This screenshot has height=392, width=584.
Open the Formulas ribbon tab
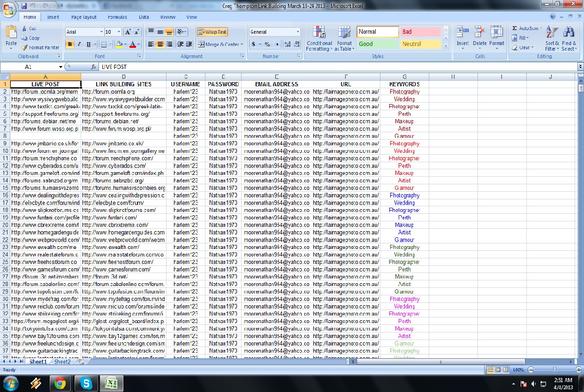tap(117, 17)
